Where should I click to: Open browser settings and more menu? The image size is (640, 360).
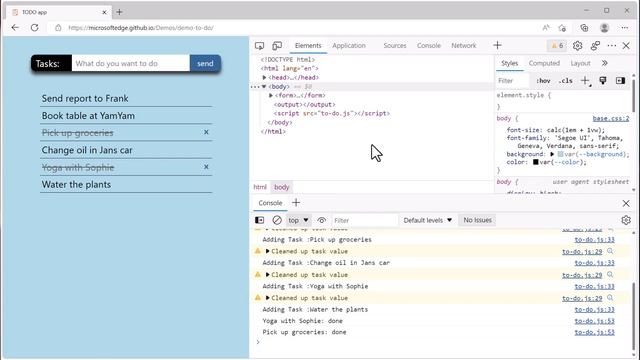(625, 28)
